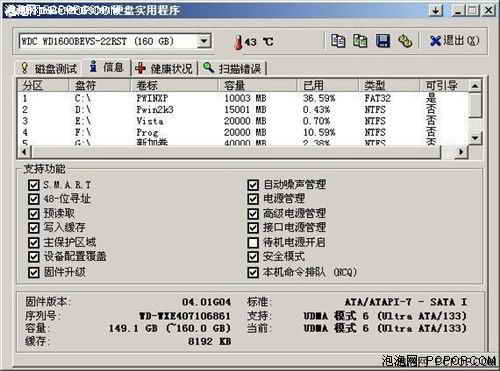Select the PWINXP partition row
The image size is (500, 371).
tap(243, 98)
